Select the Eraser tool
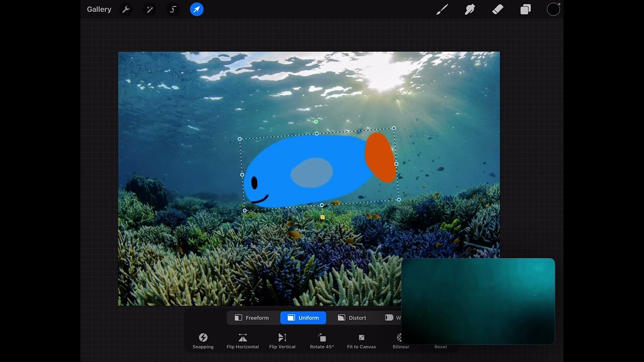The image size is (644, 362). pos(498,10)
